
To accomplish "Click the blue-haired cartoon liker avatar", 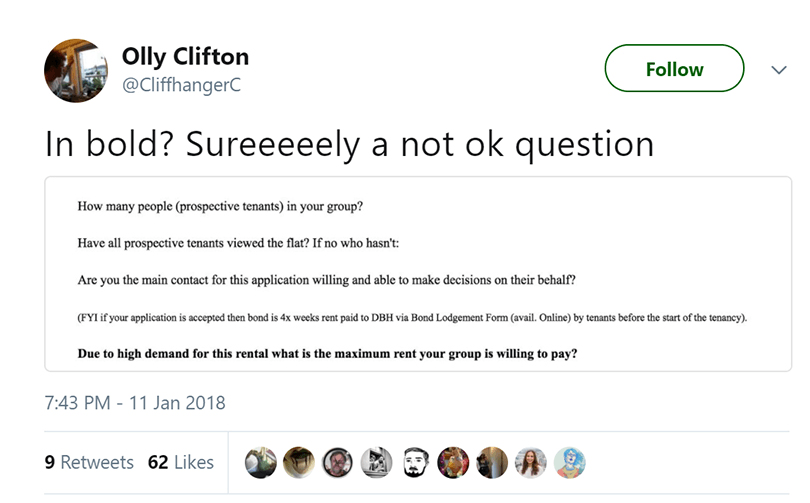I will coord(569,462).
